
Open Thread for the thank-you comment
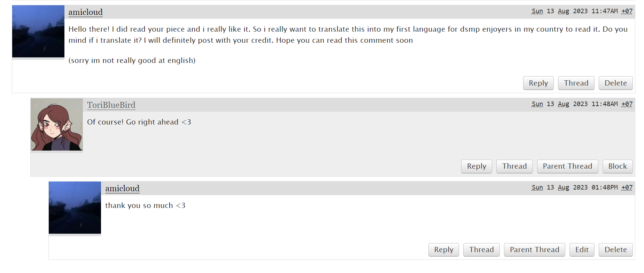pyautogui.click(x=481, y=250)
